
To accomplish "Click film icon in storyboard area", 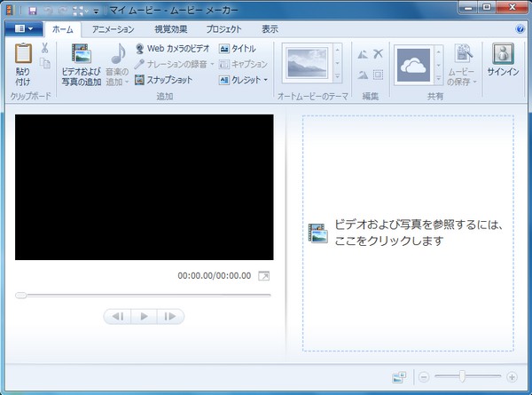I will [318, 233].
